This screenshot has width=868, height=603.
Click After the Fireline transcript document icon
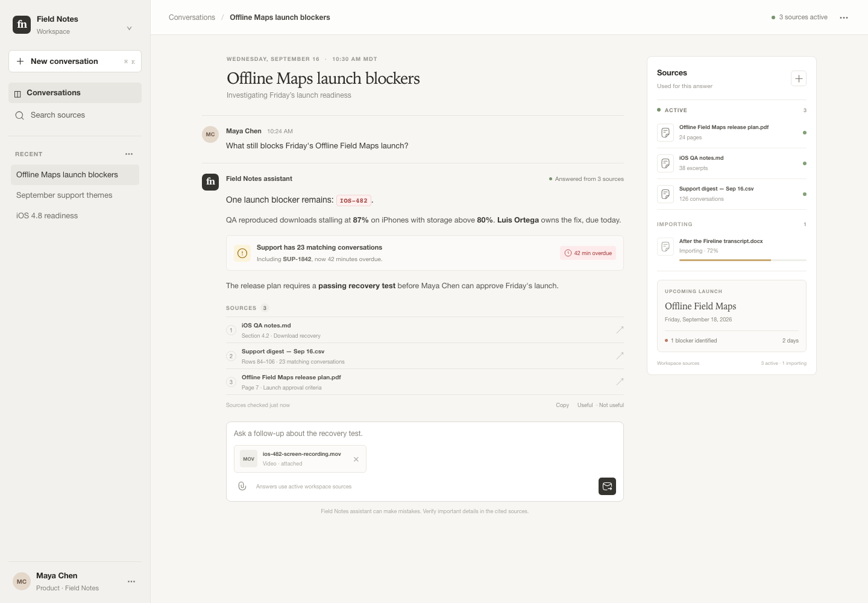(665, 247)
